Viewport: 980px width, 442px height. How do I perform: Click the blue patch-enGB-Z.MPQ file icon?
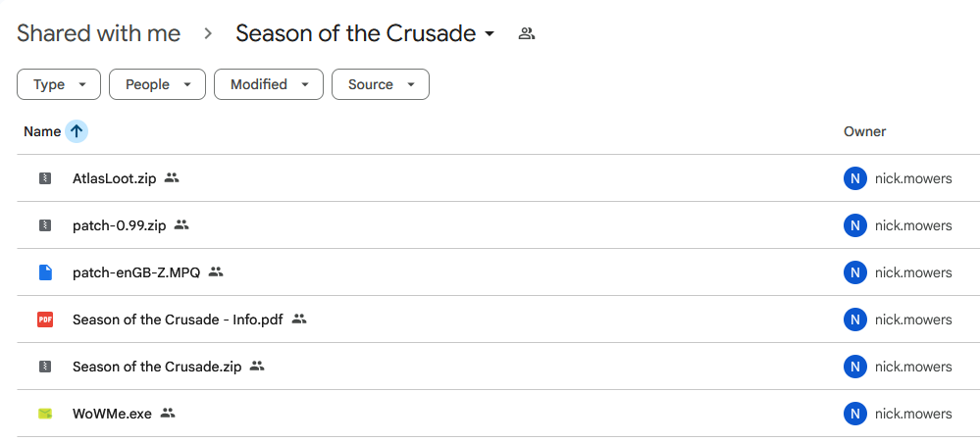tap(44, 272)
